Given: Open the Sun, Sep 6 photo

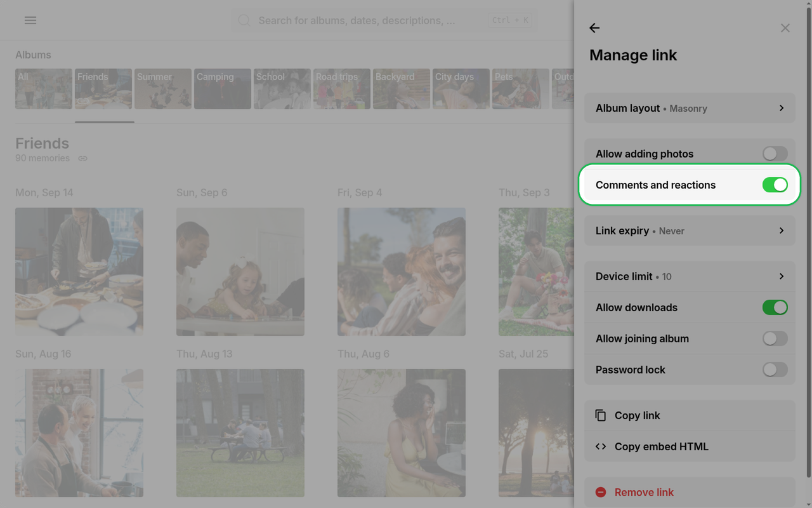Looking at the screenshot, I should [240, 272].
